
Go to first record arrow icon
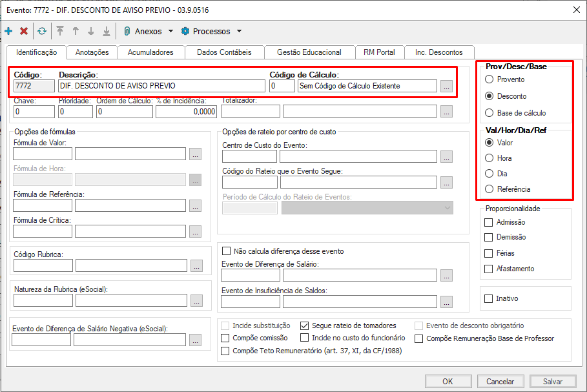coord(60,31)
